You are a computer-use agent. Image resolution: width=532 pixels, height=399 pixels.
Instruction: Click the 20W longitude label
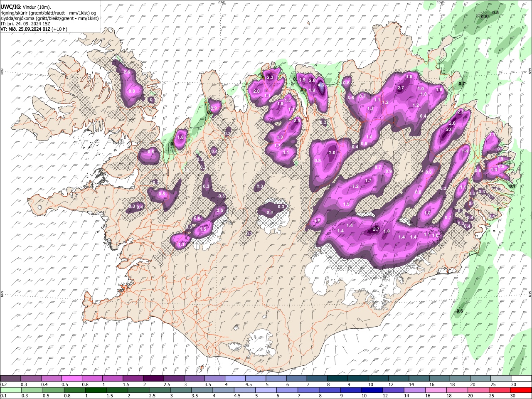click(221, 2)
